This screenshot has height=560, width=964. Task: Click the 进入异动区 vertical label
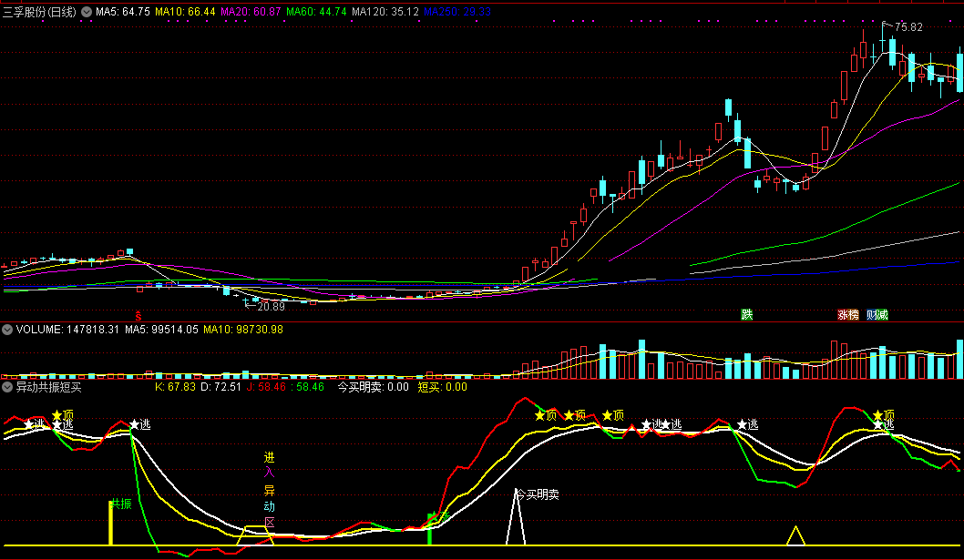click(270, 490)
